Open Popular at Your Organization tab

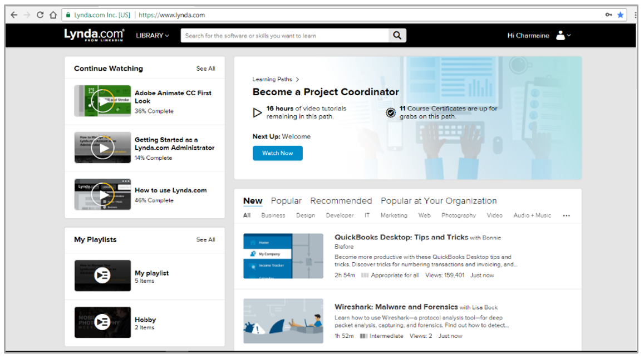(x=439, y=201)
